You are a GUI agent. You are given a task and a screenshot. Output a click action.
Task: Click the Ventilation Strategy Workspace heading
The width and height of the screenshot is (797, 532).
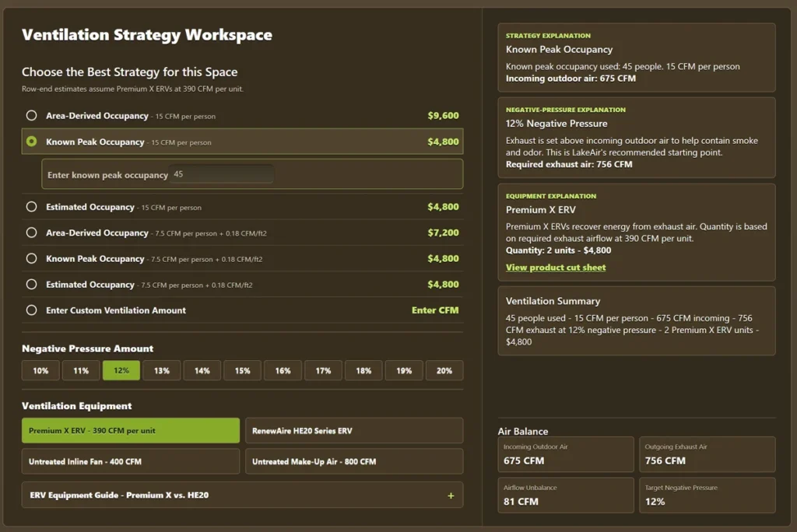tap(147, 34)
